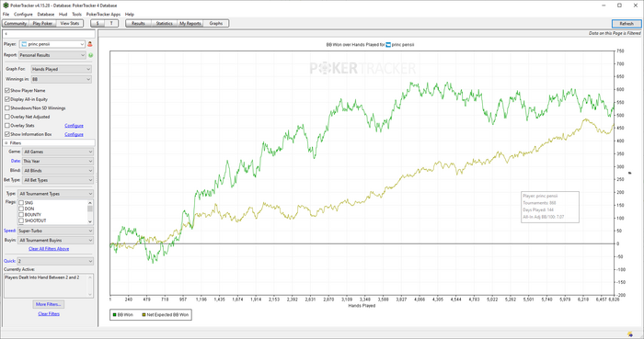Enable Overlay Net Adjusted checkbox

(x=7, y=117)
